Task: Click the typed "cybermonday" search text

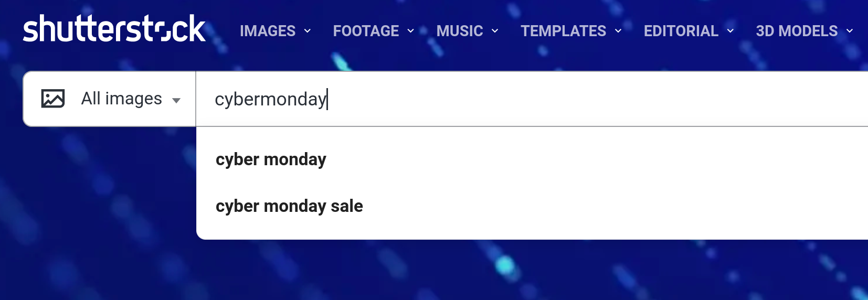Action: coord(270,99)
